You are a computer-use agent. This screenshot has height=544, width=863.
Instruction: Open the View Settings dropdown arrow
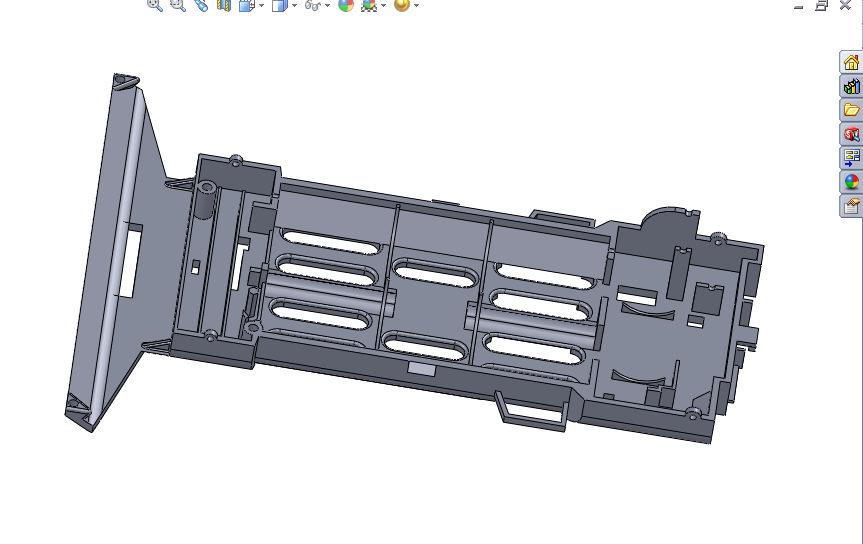[417, 5]
